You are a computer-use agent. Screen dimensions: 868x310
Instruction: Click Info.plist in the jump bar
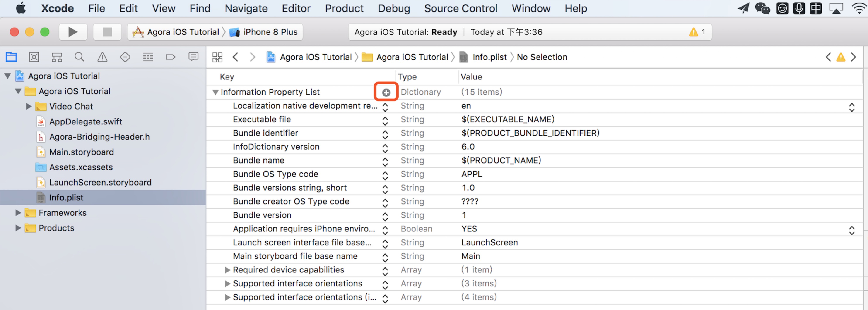[489, 57]
